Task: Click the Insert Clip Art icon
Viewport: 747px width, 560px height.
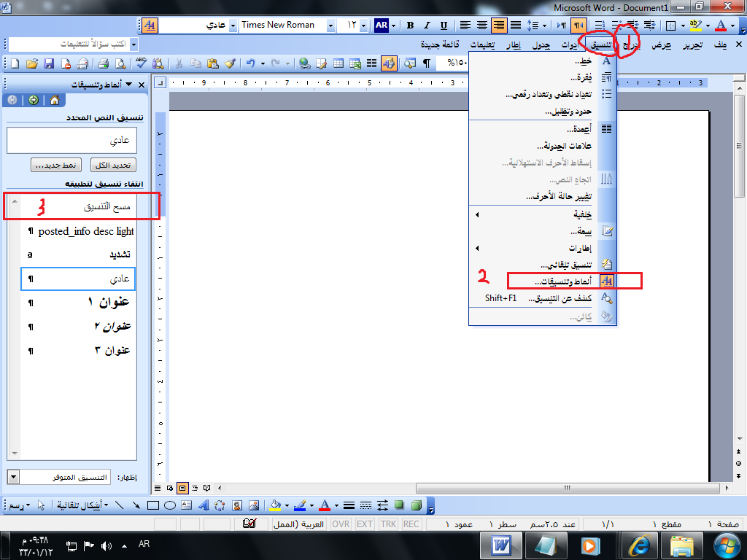Action: [x=237, y=505]
